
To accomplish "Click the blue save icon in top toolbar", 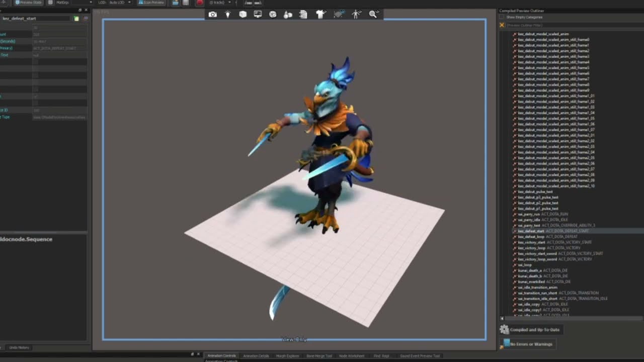I will coord(175,3).
